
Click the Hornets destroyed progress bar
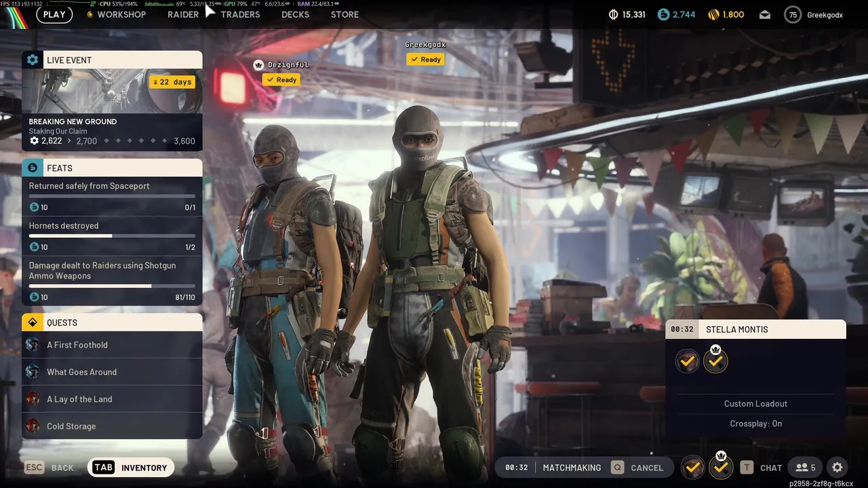(112, 236)
